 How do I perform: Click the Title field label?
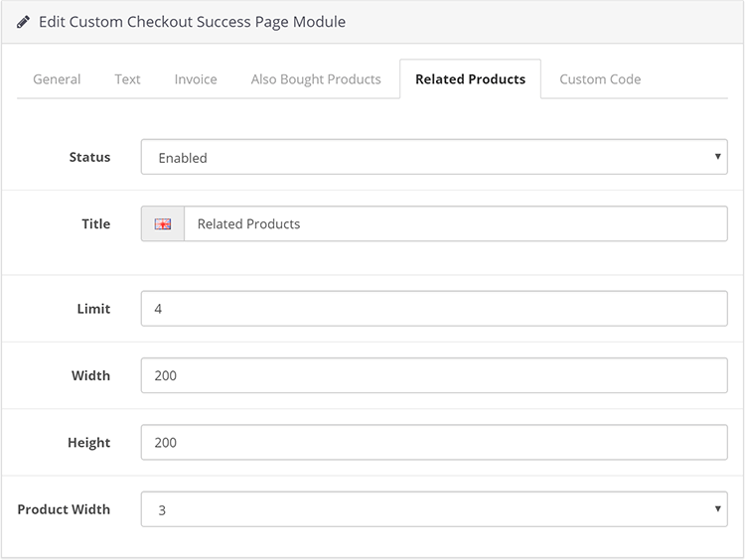click(x=96, y=223)
